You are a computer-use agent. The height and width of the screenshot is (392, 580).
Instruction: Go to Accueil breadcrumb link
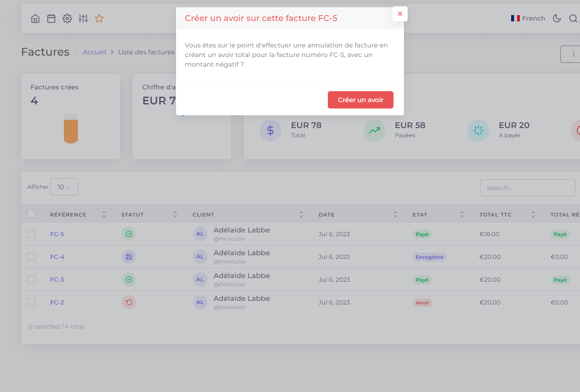click(x=94, y=52)
